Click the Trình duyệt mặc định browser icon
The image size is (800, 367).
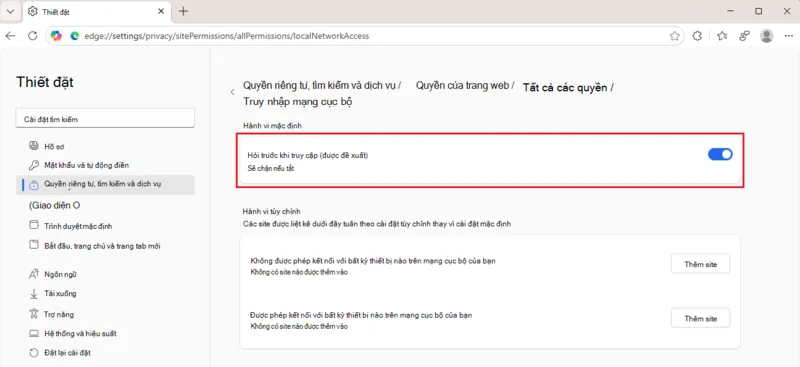(34, 226)
